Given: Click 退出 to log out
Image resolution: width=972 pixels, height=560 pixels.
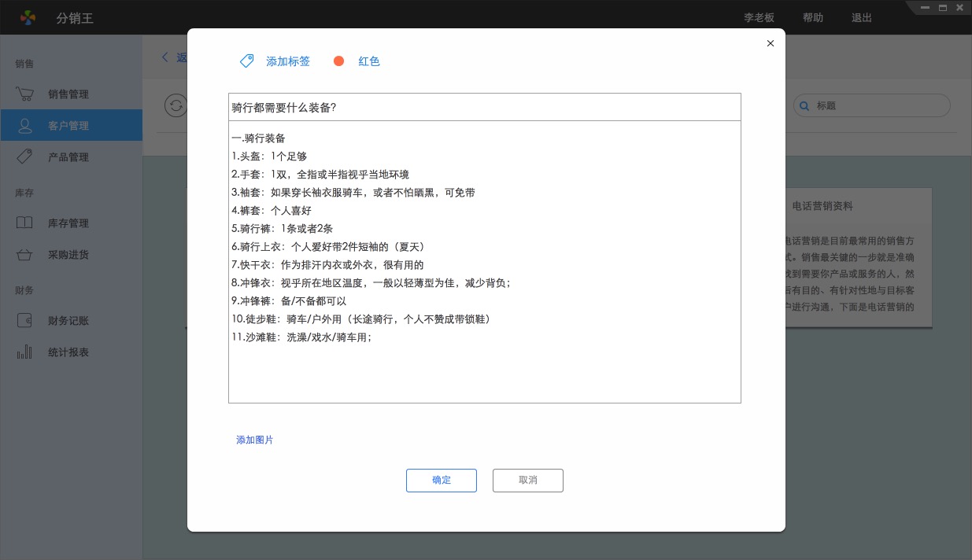Looking at the screenshot, I should (x=862, y=18).
